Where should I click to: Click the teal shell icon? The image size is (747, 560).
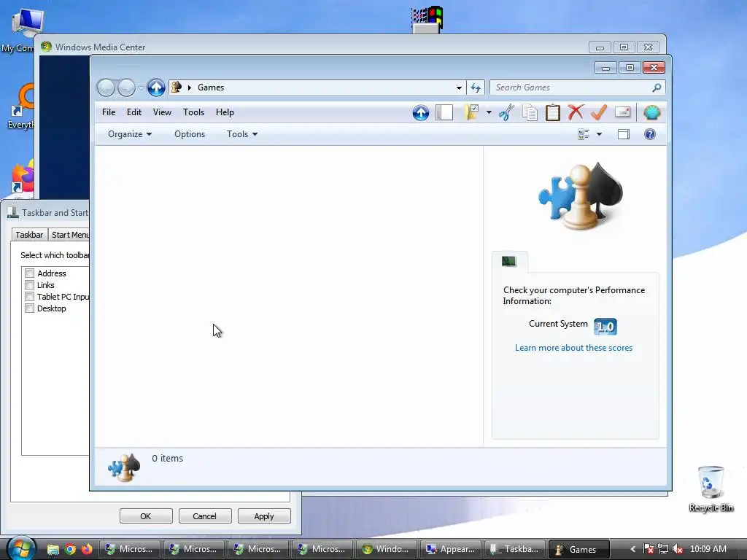651,113
